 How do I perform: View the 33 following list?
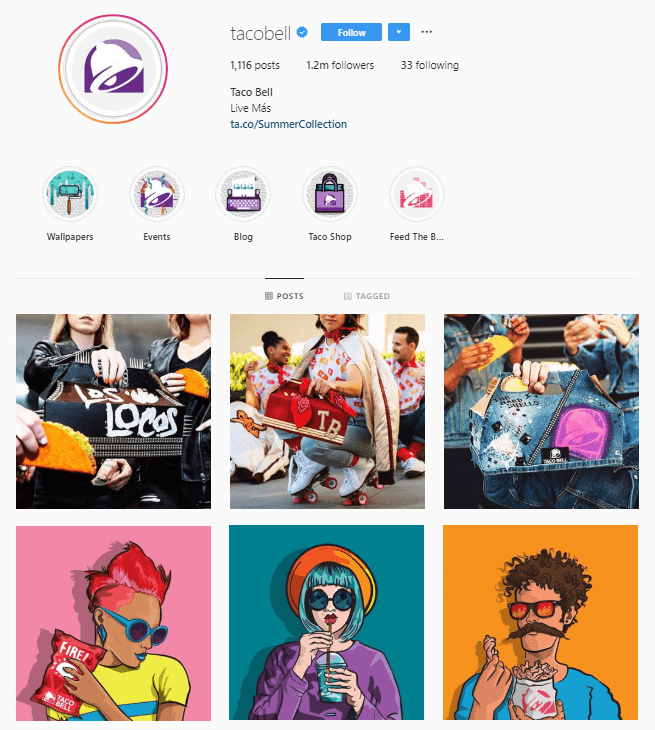(430, 65)
